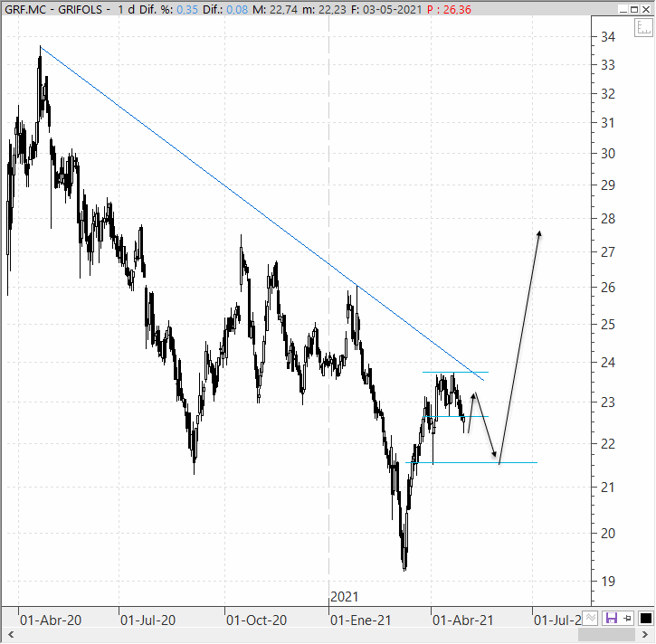Click the red P : 26,36 value
The image size is (656, 644).
click(x=449, y=9)
